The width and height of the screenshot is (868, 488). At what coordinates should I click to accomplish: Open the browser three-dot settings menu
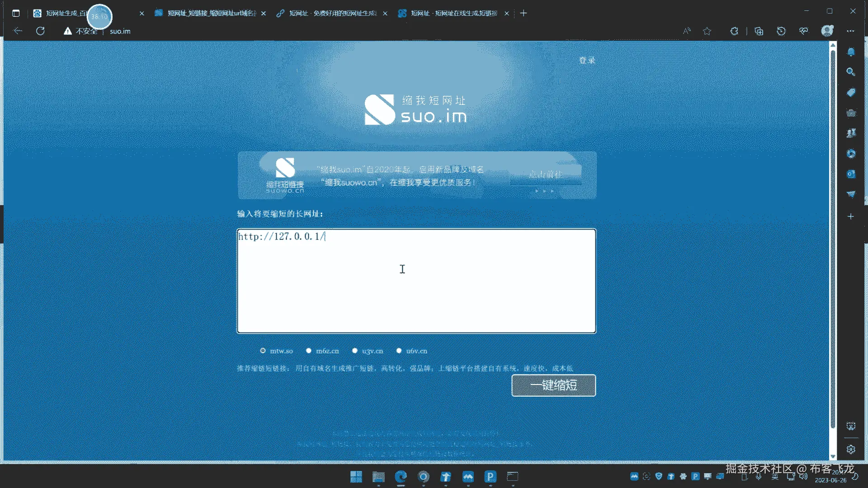[851, 31]
